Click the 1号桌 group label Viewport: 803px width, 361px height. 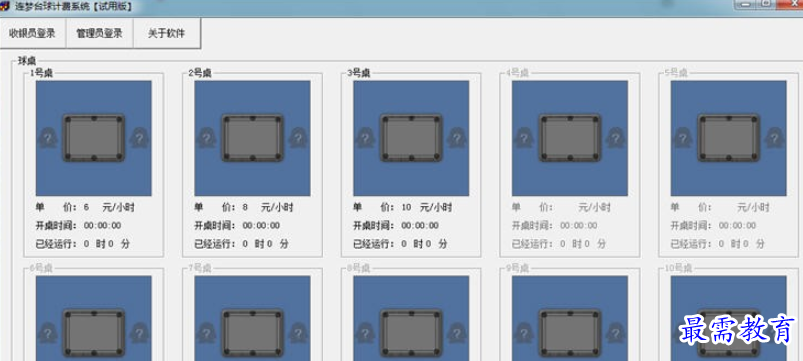(41, 73)
